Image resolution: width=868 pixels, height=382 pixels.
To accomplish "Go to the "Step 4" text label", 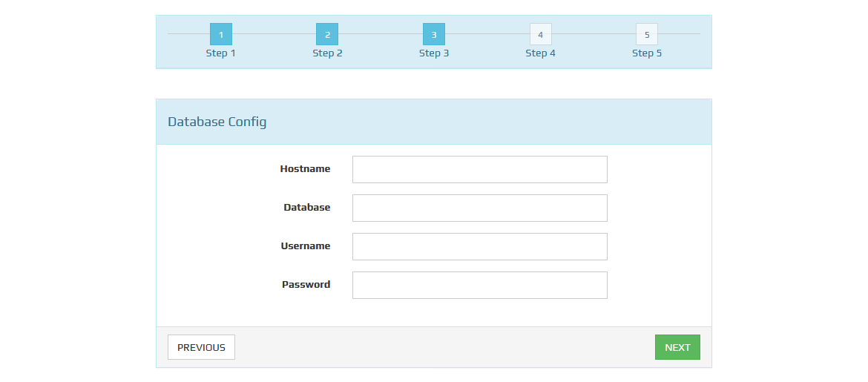I will pyautogui.click(x=540, y=53).
